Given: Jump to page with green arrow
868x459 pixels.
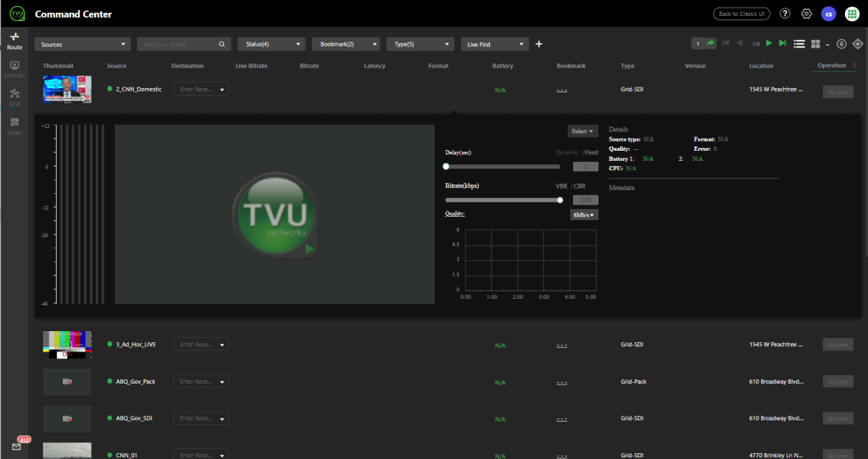Looking at the screenshot, I should pyautogui.click(x=711, y=43).
